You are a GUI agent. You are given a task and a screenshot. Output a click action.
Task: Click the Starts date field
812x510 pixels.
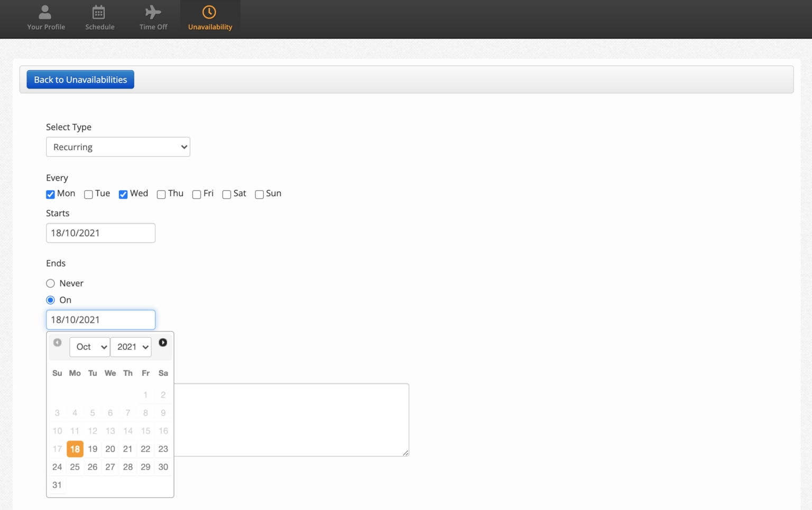pyautogui.click(x=100, y=233)
